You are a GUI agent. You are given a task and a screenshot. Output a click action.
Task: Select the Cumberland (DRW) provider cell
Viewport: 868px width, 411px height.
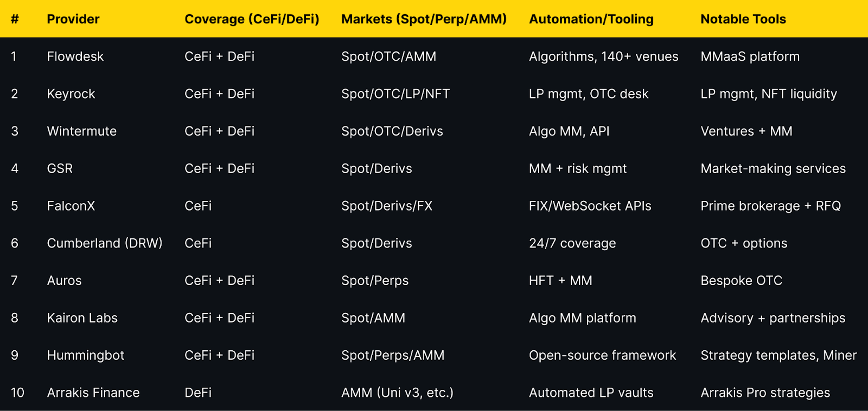pyautogui.click(x=105, y=243)
